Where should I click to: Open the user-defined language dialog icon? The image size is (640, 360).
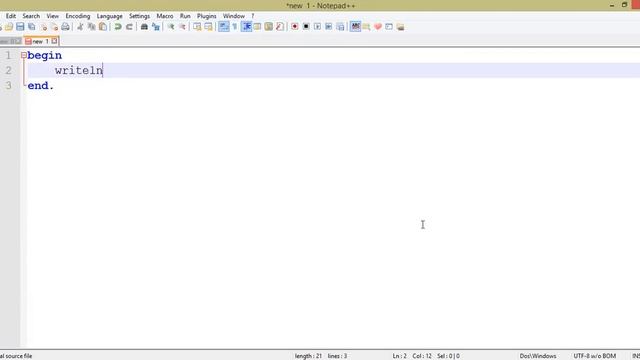[x=257, y=27]
